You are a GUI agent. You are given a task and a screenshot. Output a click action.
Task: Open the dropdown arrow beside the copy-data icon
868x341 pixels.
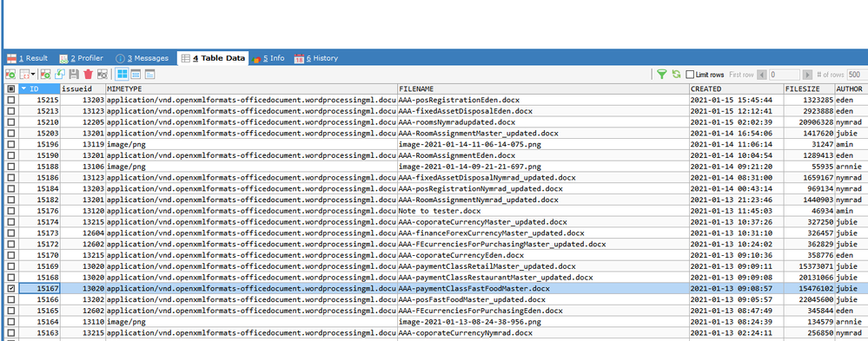(x=33, y=74)
